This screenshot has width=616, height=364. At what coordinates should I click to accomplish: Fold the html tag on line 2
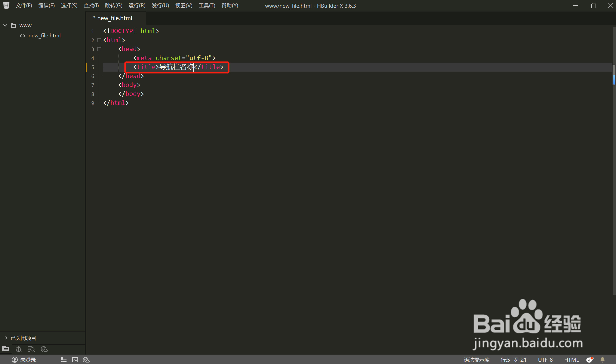coord(99,40)
